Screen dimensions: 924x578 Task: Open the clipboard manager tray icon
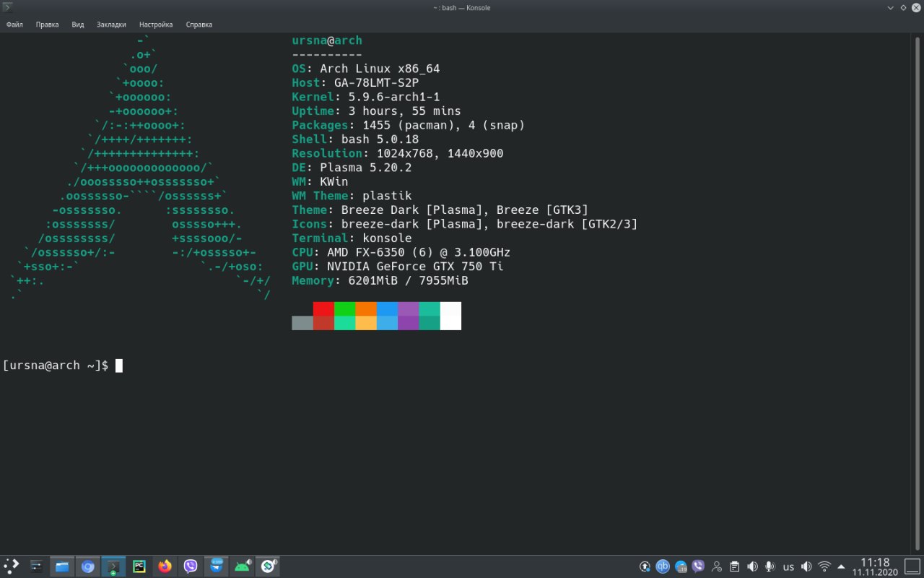pos(734,566)
